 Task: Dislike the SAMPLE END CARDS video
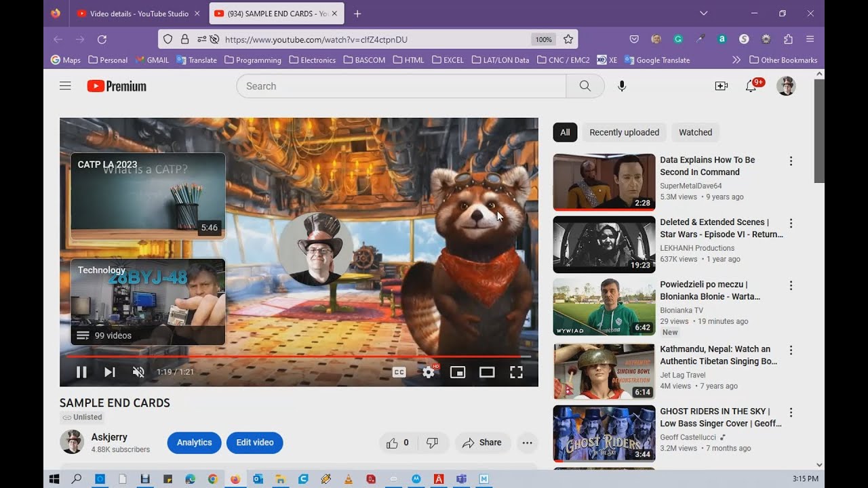tap(433, 443)
